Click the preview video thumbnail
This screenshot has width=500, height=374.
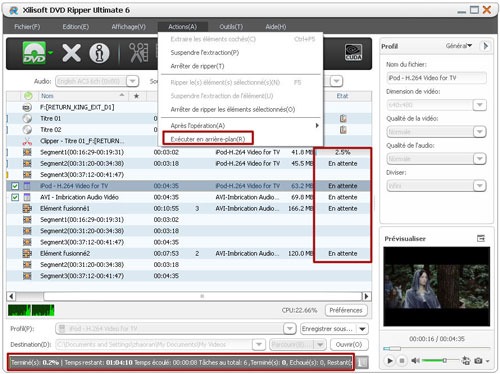437,286
